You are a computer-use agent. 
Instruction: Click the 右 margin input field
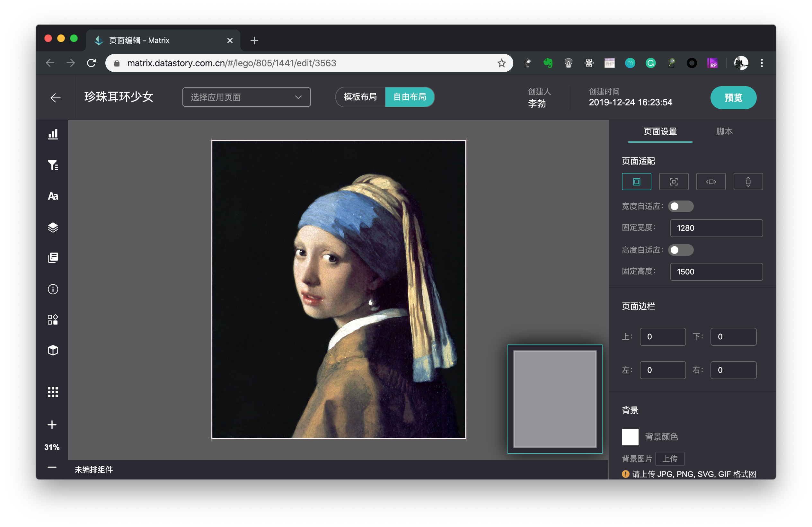[733, 370]
